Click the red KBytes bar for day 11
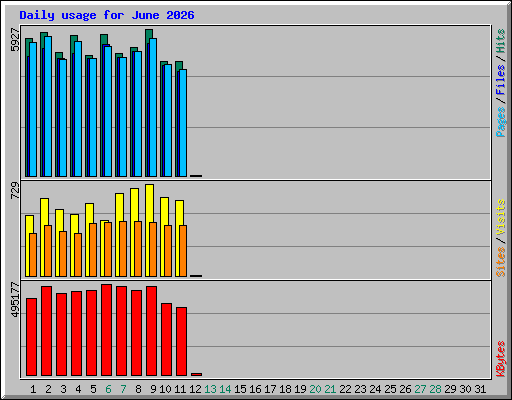 coord(181,342)
